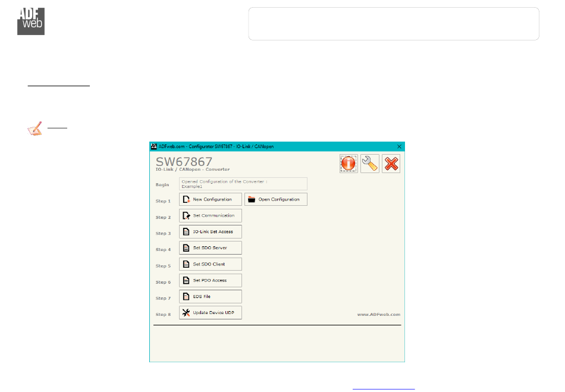Screen dimensions: 565x392
Task: Click Update Device UDP button
Action: [x=211, y=313]
